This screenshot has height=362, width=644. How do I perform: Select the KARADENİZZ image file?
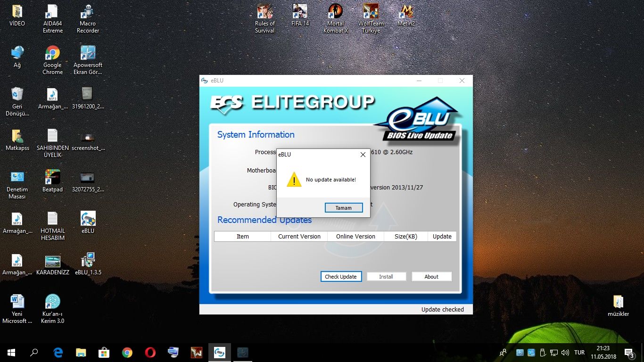53,264
